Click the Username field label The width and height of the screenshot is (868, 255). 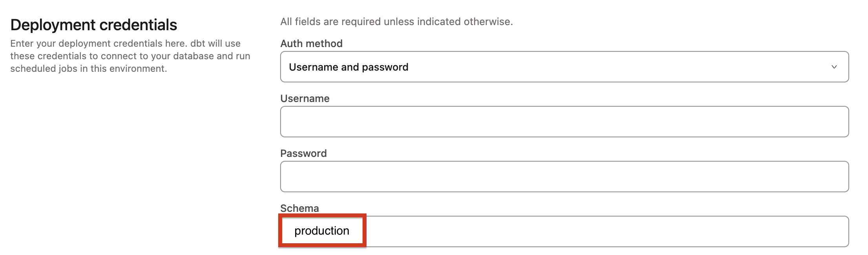pos(305,98)
